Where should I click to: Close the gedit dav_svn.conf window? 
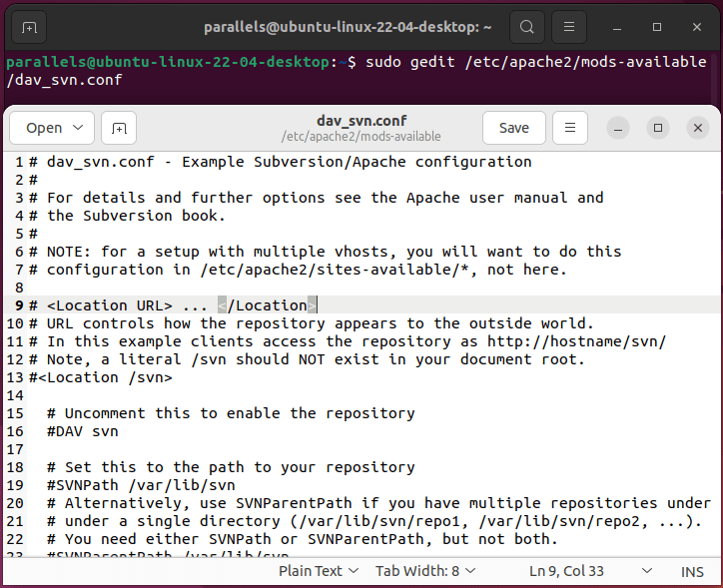pos(698,128)
